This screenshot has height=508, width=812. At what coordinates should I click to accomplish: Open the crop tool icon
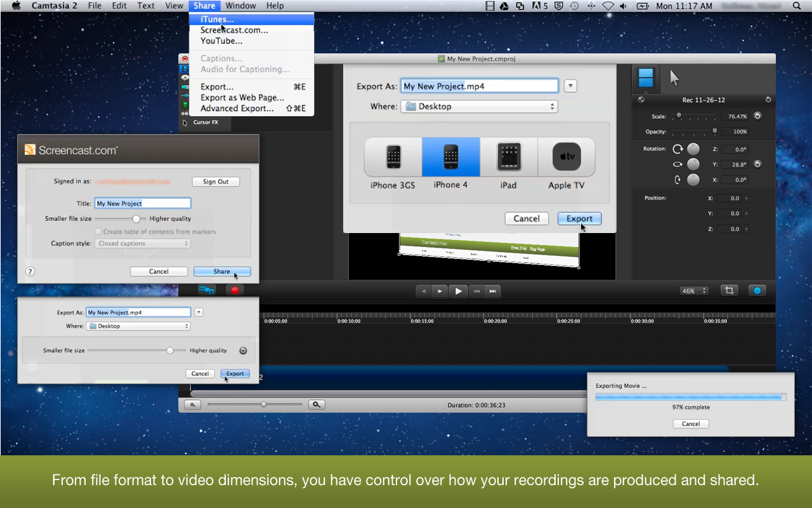(729, 290)
